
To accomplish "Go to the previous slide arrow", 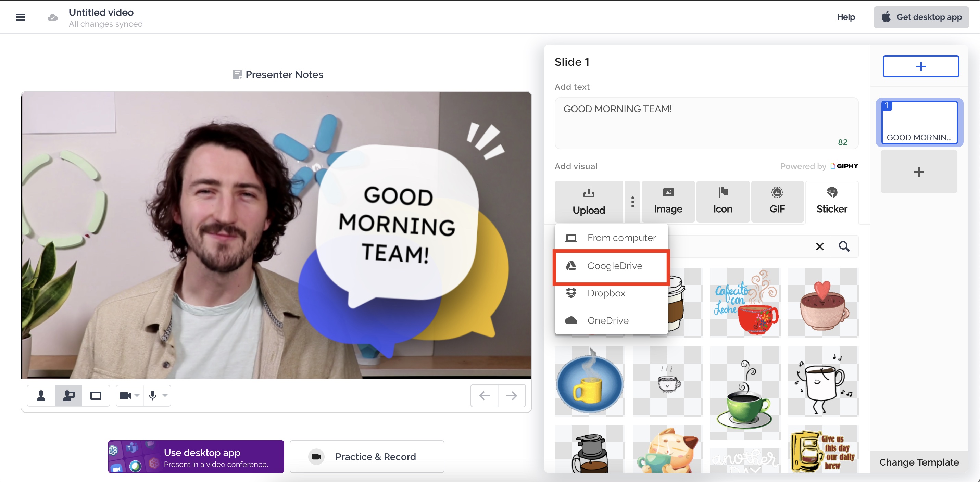I will coord(484,396).
